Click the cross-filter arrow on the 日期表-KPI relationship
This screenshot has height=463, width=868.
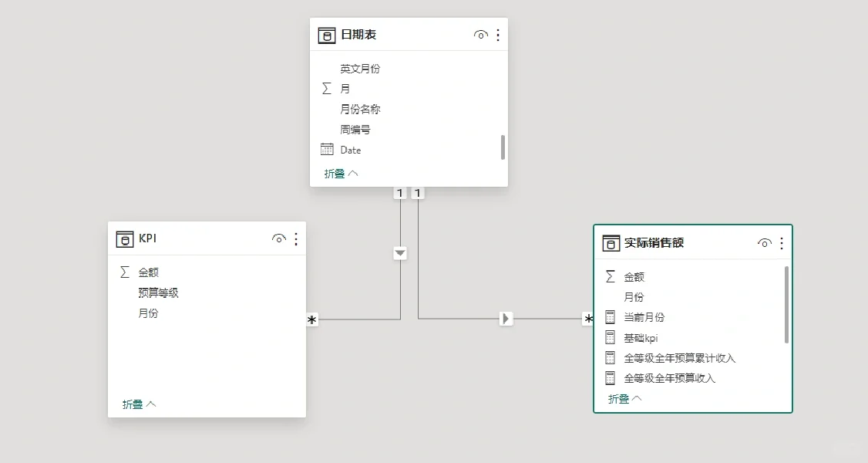click(399, 253)
